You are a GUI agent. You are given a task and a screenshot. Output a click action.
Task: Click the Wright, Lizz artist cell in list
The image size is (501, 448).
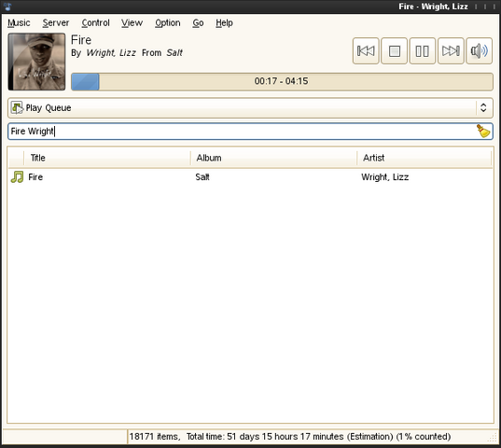(384, 177)
